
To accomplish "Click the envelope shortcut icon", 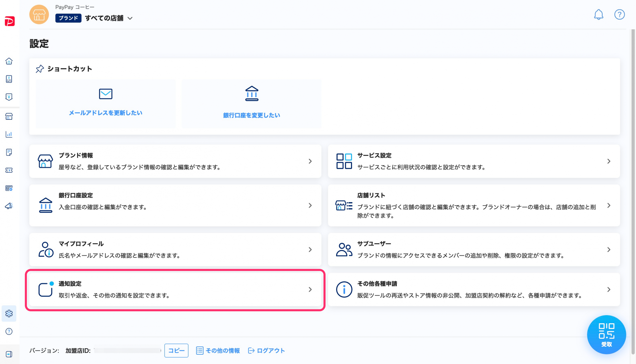I will [x=106, y=94].
